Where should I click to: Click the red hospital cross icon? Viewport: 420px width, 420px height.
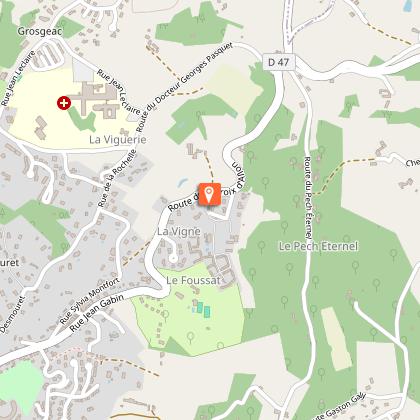[64, 103]
